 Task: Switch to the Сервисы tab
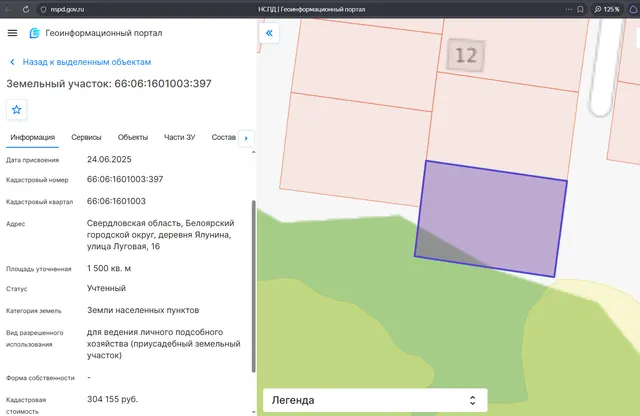[86, 137]
